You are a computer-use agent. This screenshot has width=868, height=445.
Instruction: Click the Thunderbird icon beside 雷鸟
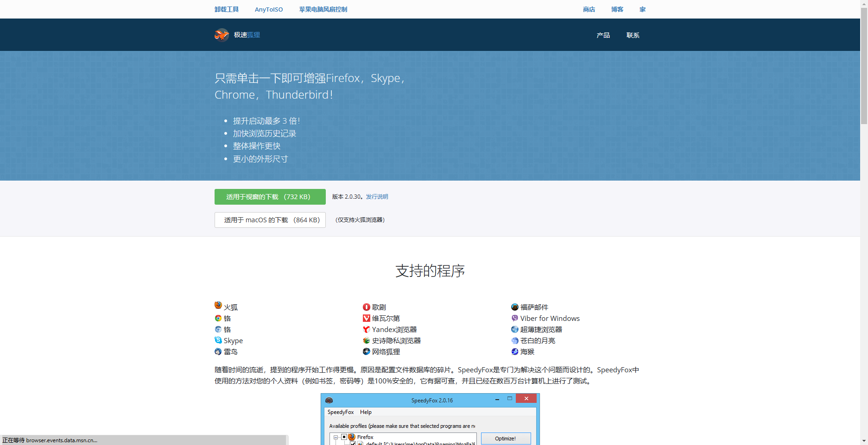(218, 351)
